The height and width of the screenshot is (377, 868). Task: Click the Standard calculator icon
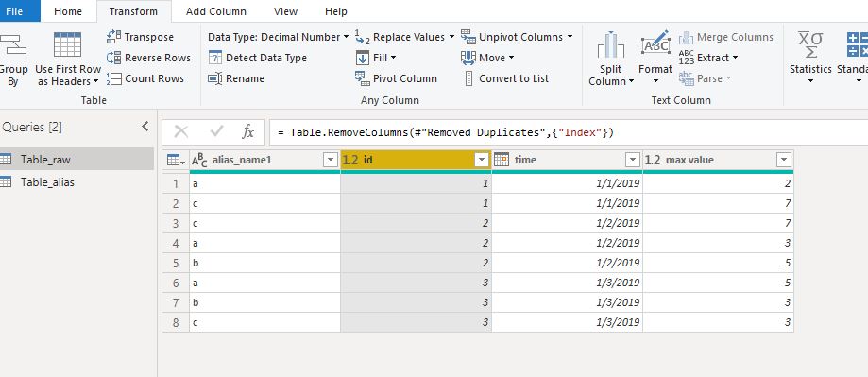click(857, 44)
